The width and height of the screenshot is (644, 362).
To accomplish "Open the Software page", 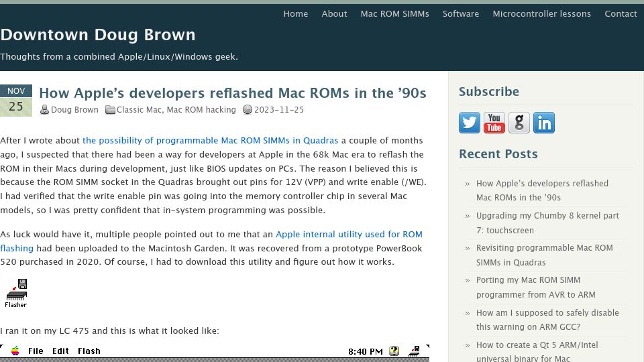I will click(x=461, y=14).
